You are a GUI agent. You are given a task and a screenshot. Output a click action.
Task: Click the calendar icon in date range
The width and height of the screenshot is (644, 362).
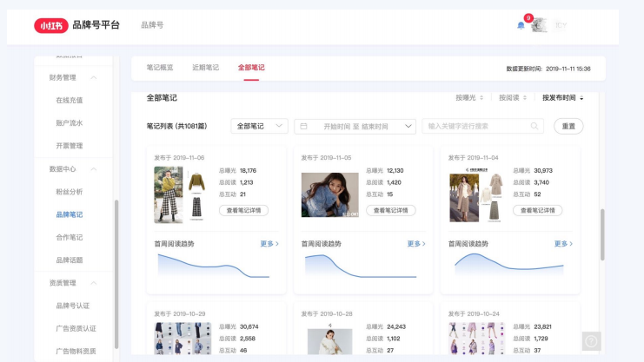point(304,126)
